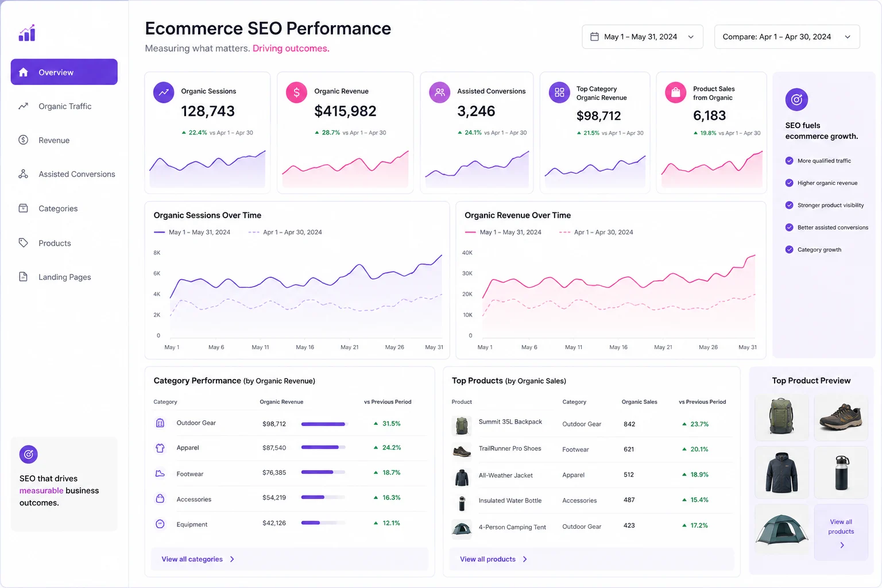
Task: Click the Equipment category icon
Action: 160,524
